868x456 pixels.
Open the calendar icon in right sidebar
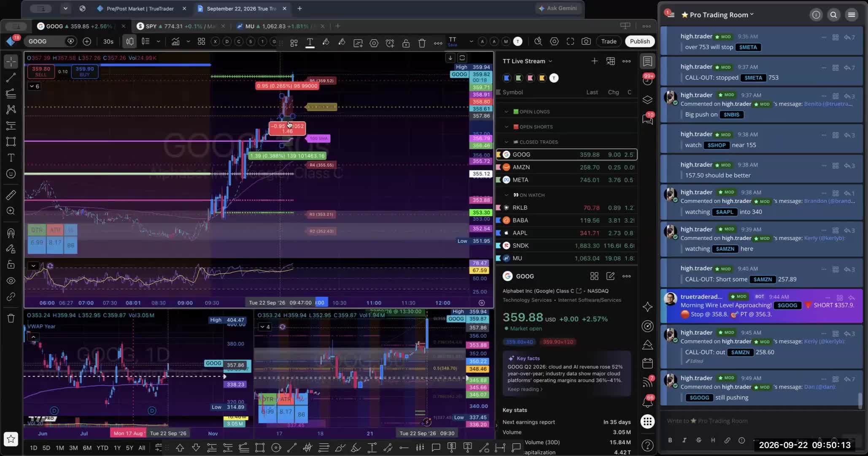coord(647,363)
